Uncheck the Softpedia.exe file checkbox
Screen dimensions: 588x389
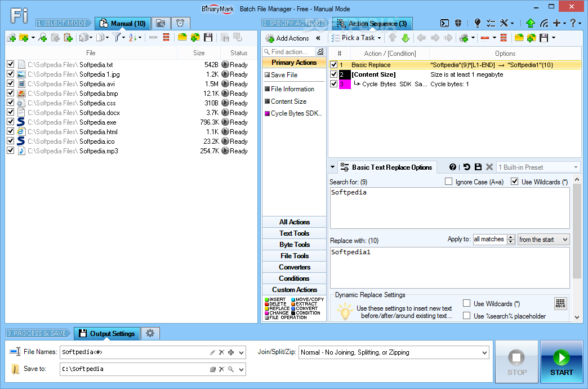click(x=11, y=122)
